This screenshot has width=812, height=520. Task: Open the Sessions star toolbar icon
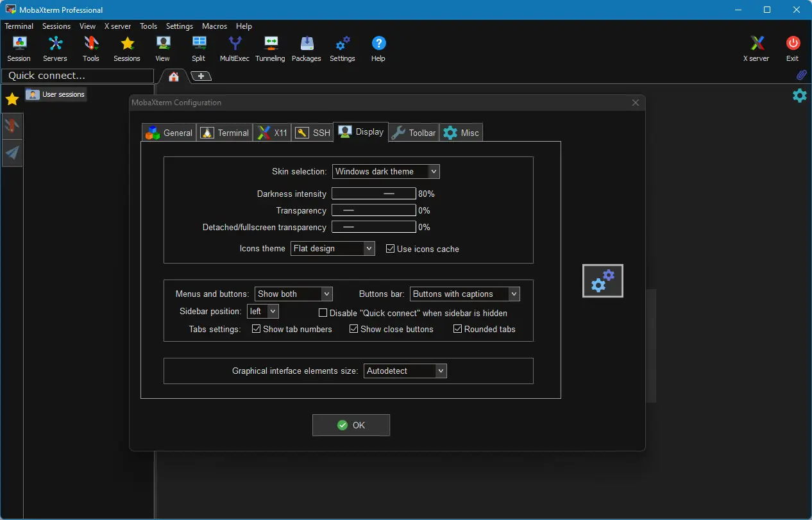(x=127, y=49)
